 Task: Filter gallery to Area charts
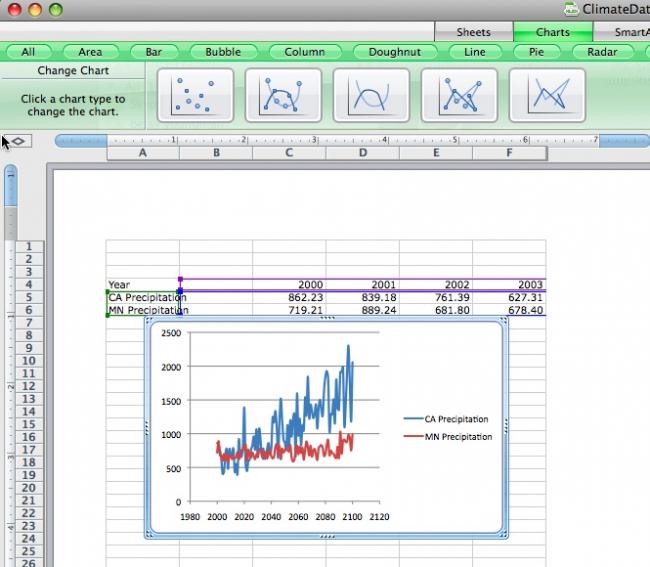90,52
